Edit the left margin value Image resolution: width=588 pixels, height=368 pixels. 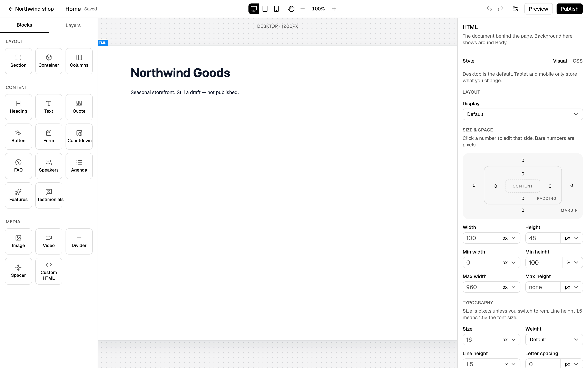point(474,185)
